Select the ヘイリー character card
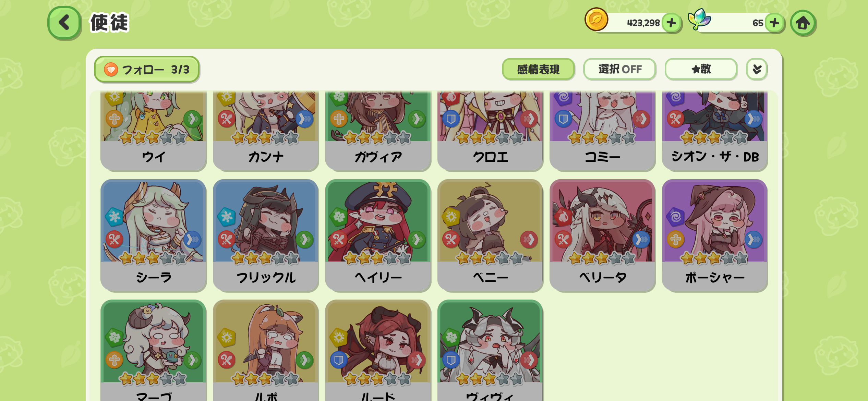This screenshot has width=868, height=401. click(x=378, y=235)
